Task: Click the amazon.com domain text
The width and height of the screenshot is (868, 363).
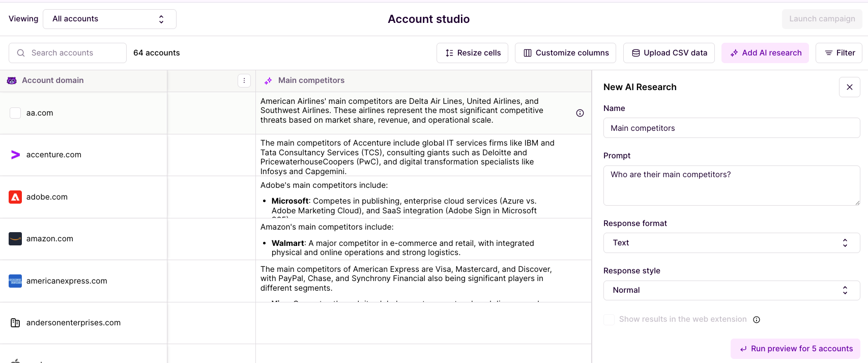Action: [x=50, y=239]
